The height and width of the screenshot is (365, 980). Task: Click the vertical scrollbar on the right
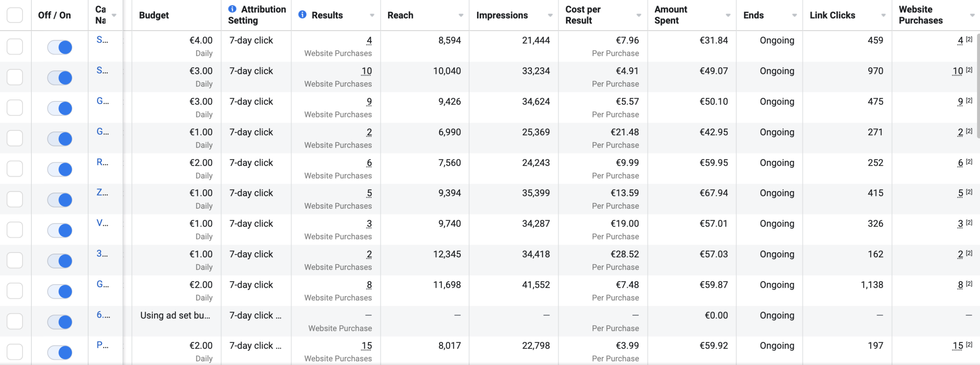pyautogui.click(x=978, y=86)
